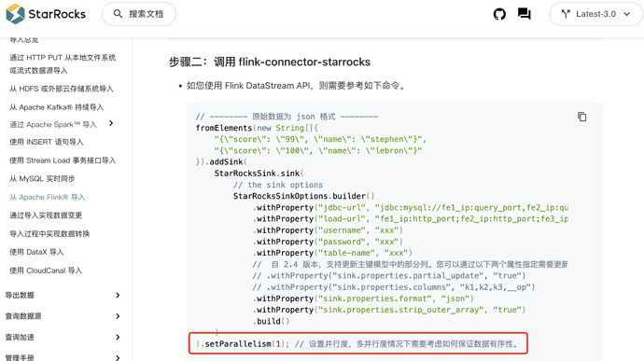The image size is (644, 361).
Task: Expand the 导出数据 section
Action: pos(118,296)
